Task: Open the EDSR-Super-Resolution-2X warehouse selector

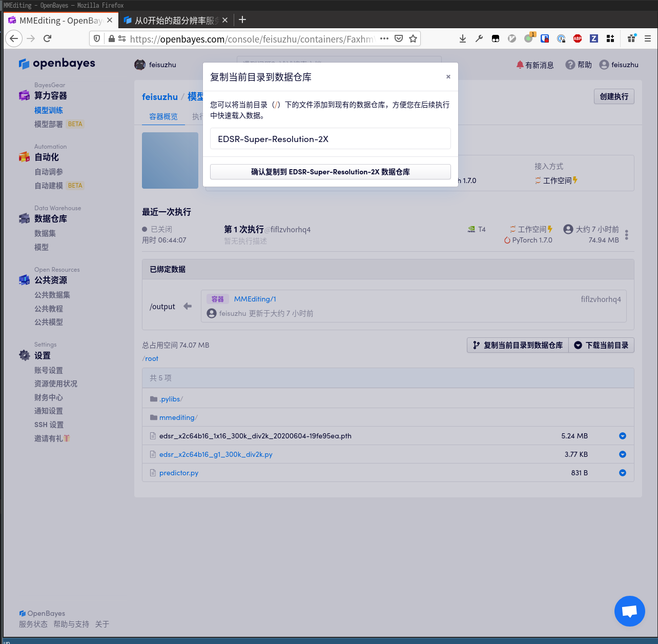Action: pyautogui.click(x=330, y=139)
